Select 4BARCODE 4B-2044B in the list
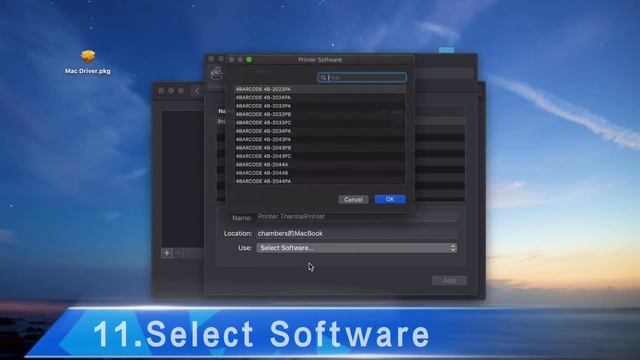This screenshot has height=360, width=640. click(x=320, y=173)
